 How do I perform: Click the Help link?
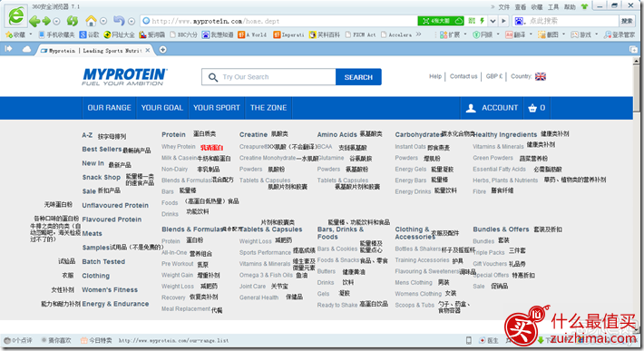(435, 76)
